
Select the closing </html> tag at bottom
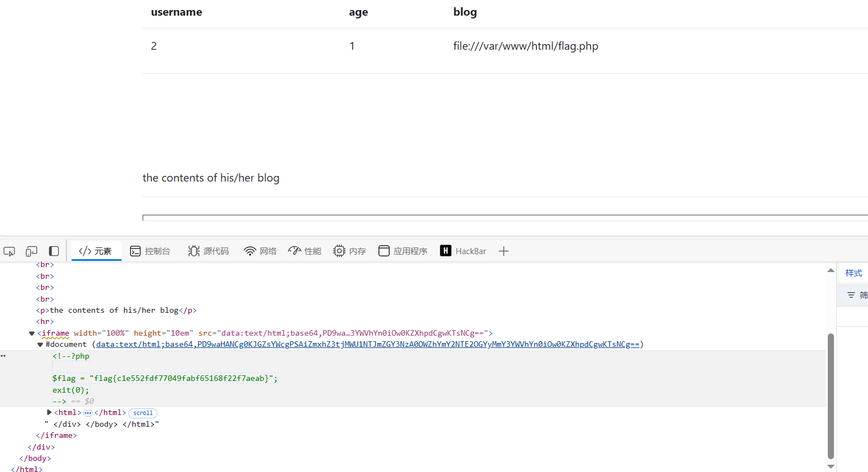pyautogui.click(x=27, y=469)
